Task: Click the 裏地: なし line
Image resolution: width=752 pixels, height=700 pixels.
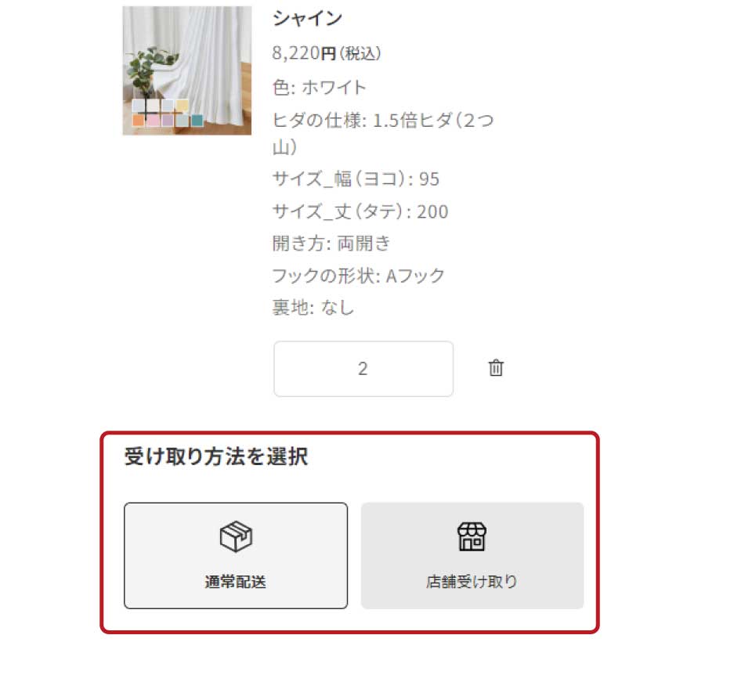Action: (x=313, y=308)
